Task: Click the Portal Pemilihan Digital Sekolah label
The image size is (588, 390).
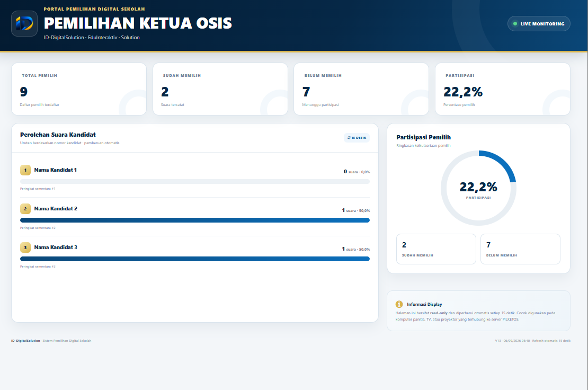Action: (x=94, y=9)
